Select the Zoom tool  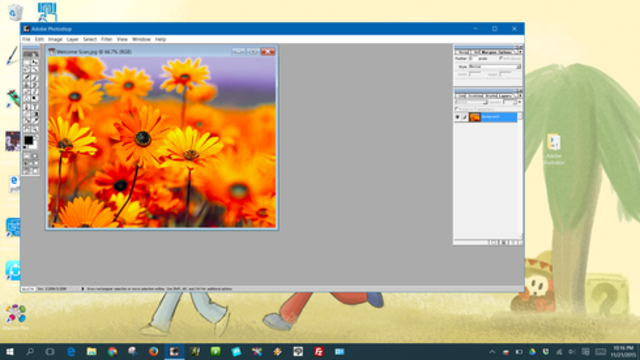tap(35, 128)
